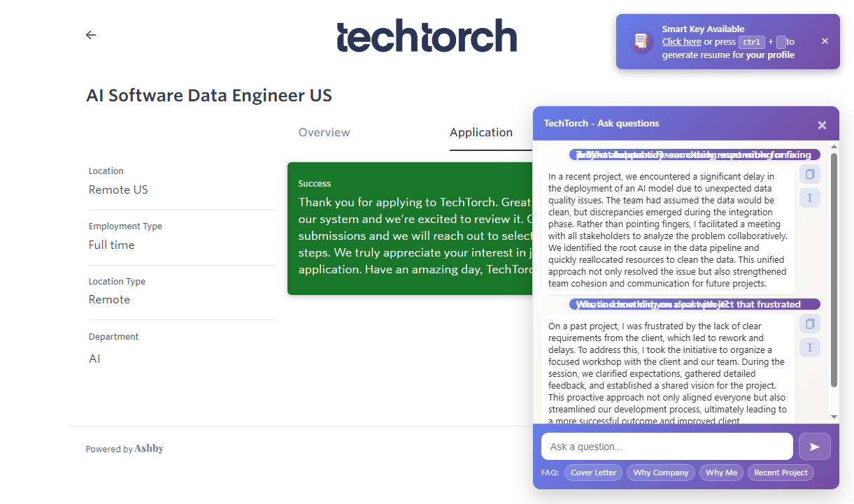Click the chat panel scrollbar thumb

tap(834, 269)
